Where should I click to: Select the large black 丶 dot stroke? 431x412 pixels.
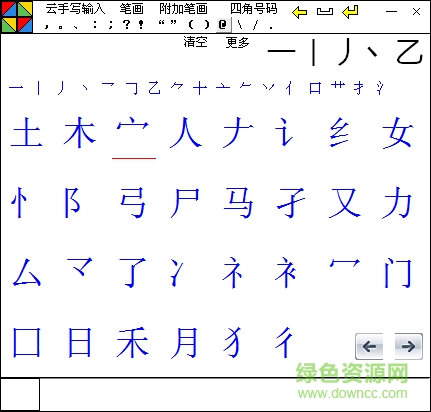point(372,52)
